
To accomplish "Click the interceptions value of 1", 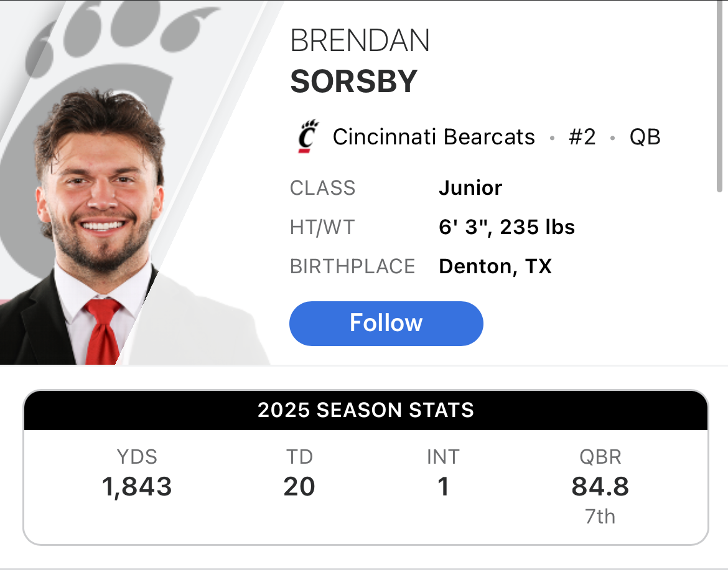I will click(x=443, y=487).
